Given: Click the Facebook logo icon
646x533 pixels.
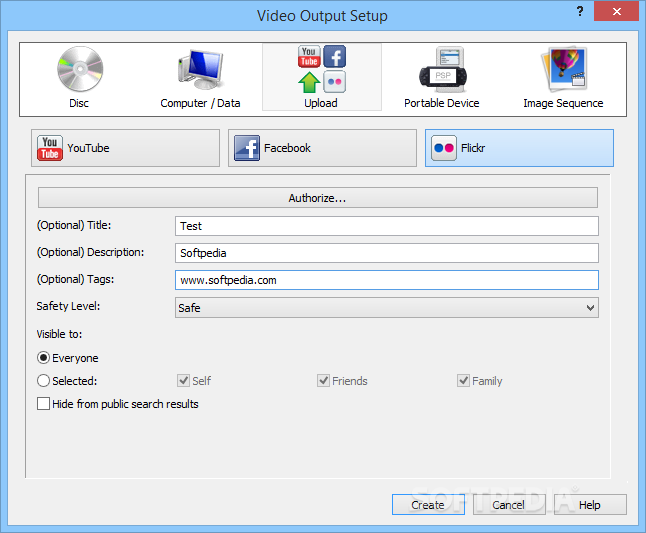Looking at the screenshot, I should pos(247,148).
